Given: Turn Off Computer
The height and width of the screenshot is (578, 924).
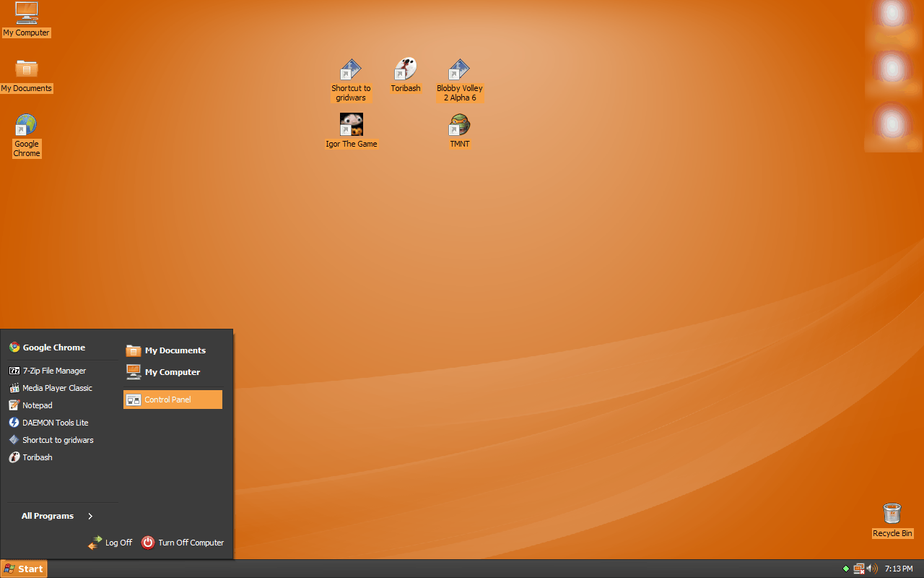Looking at the screenshot, I should click(191, 543).
